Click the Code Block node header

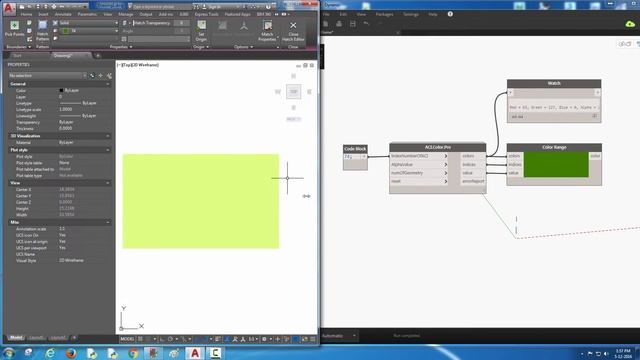pyautogui.click(x=355, y=149)
